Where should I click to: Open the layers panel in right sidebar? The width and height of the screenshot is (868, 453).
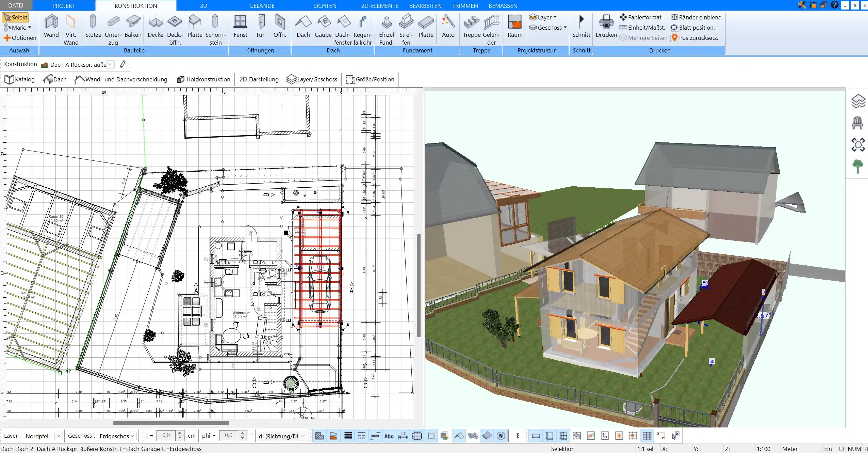tap(858, 101)
